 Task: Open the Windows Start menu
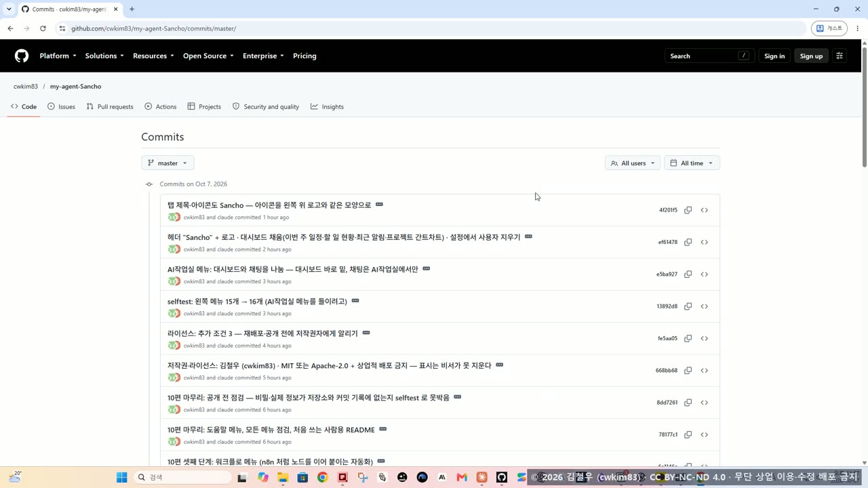[121, 477]
